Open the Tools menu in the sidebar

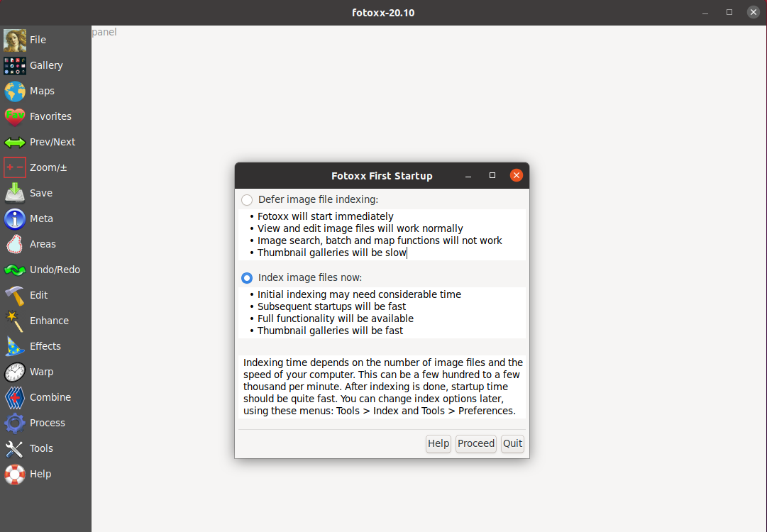[x=40, y=448]
